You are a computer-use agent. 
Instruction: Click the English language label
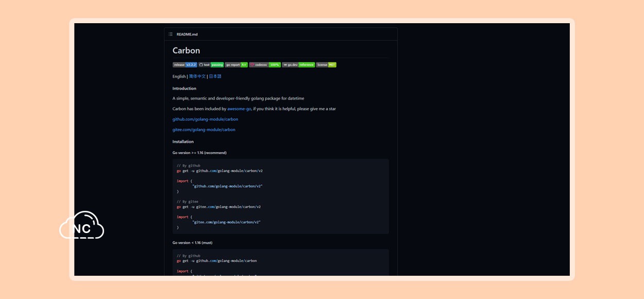[x=179, y=76]
